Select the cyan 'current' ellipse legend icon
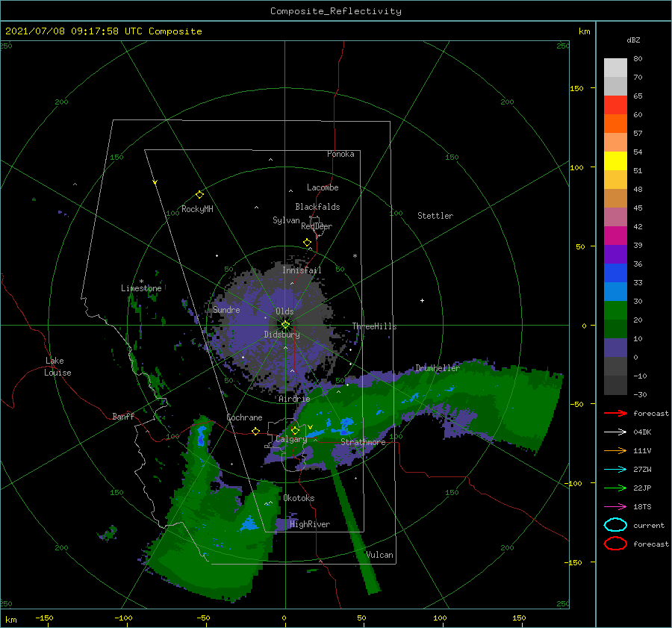The image size is (672, 628). click(x=615, y=525)
